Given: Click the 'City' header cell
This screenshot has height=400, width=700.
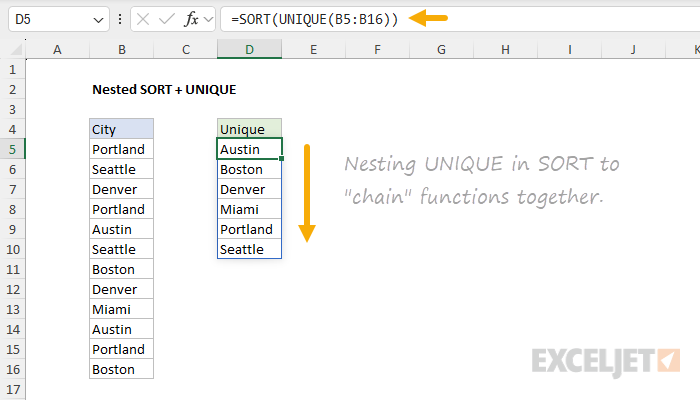Looking at the screenshot, I should tap(121, 129).
